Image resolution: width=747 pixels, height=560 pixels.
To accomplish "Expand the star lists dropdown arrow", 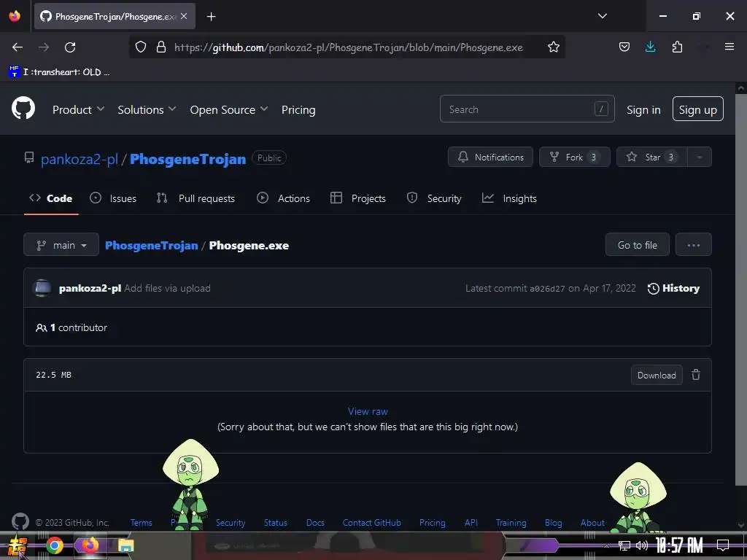I will coord(700,157).
